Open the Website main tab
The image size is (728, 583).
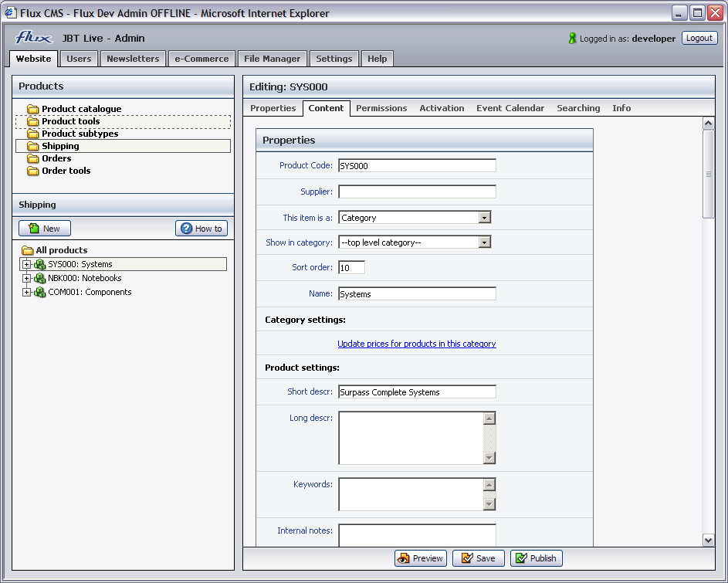[x=33, y=59]
